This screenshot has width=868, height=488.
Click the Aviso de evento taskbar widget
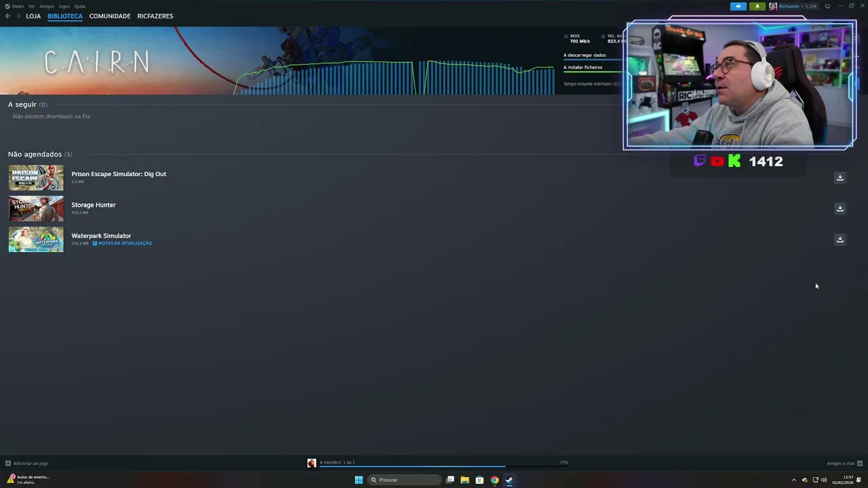tap(28, 480)
